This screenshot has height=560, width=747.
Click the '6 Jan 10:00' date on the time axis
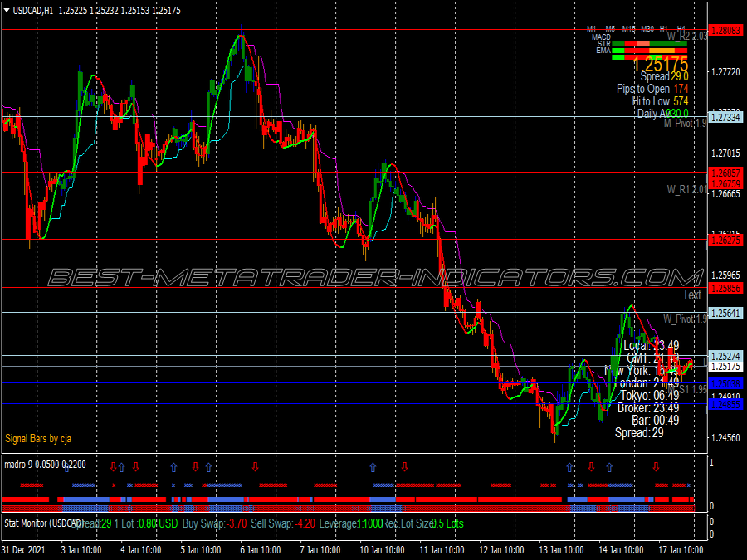pyautogui.click(x=260, y=549)
